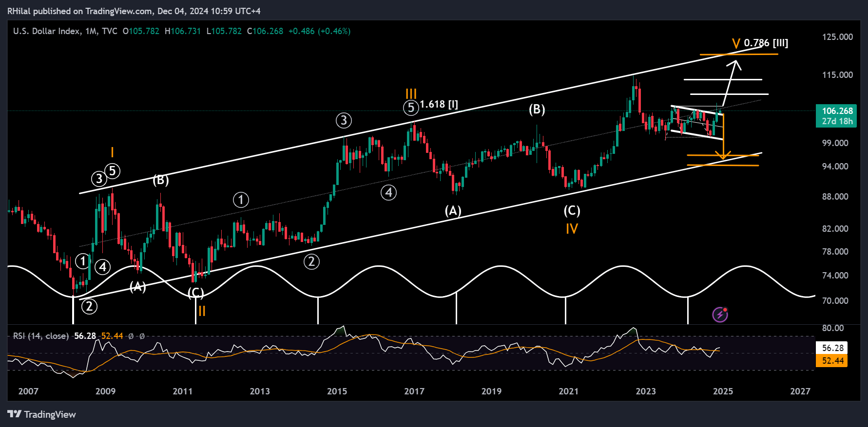Click the 2019 time axis label

[x=491, y=391]
